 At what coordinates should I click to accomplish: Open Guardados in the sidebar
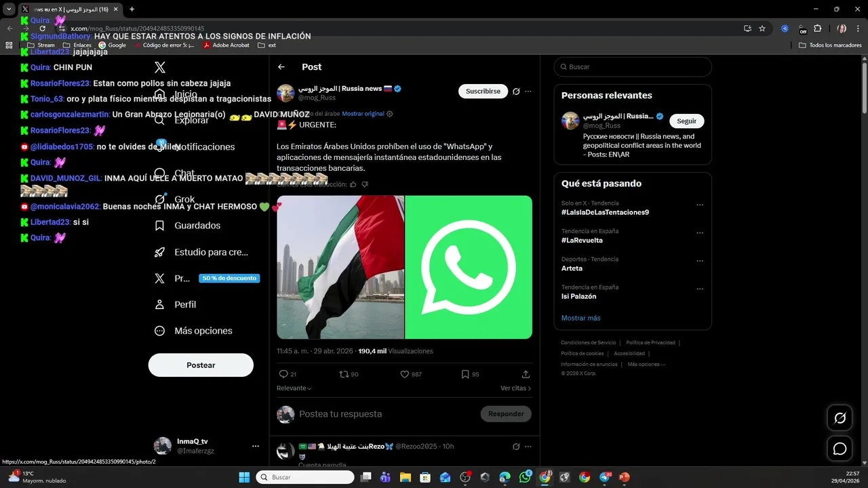[x=189, y=226]
